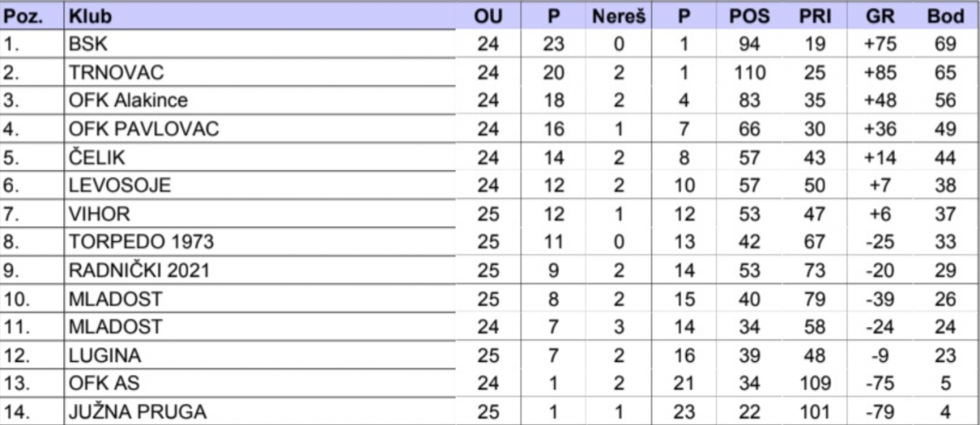The image size is (980, 425).
Task: Click the OFK PAVLOVAC club cell
Action: [x=260, y=128]
